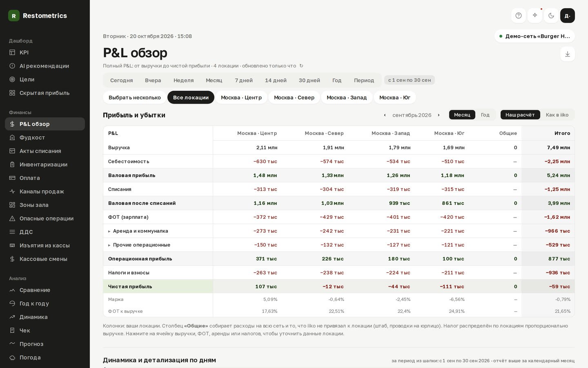The height and width of the screenshot is (368, 588).
Task: Select the Период custom tab
Action: coord(364,80)
